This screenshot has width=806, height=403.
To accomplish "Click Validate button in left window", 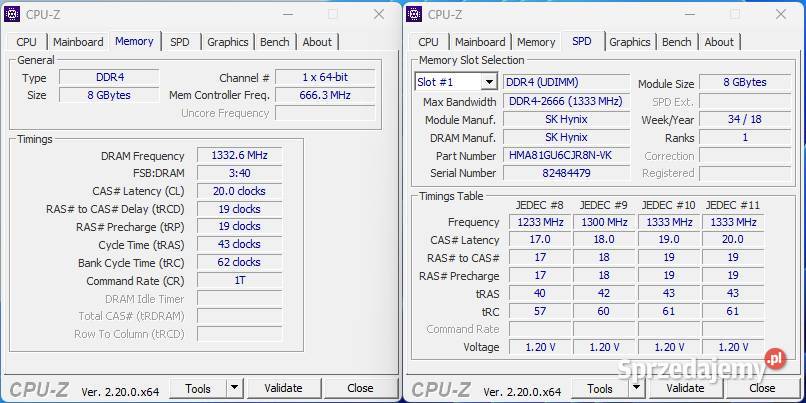I will click(283, 388).
